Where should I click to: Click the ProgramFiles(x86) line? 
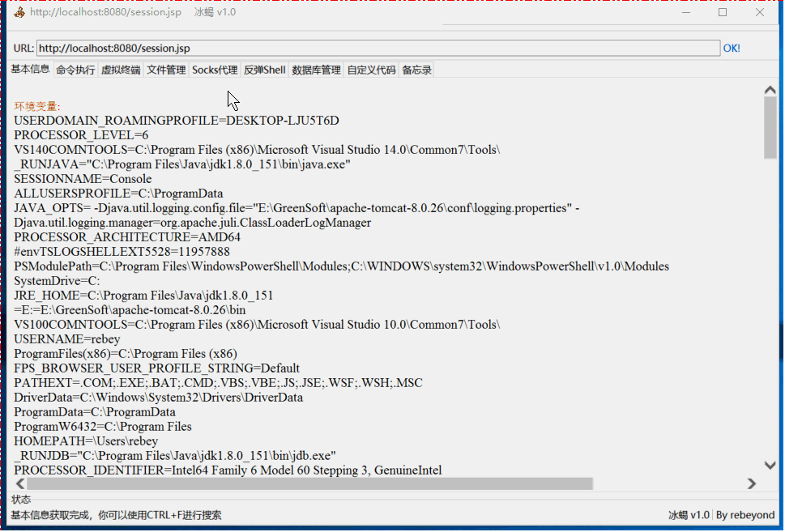(126, 353)
